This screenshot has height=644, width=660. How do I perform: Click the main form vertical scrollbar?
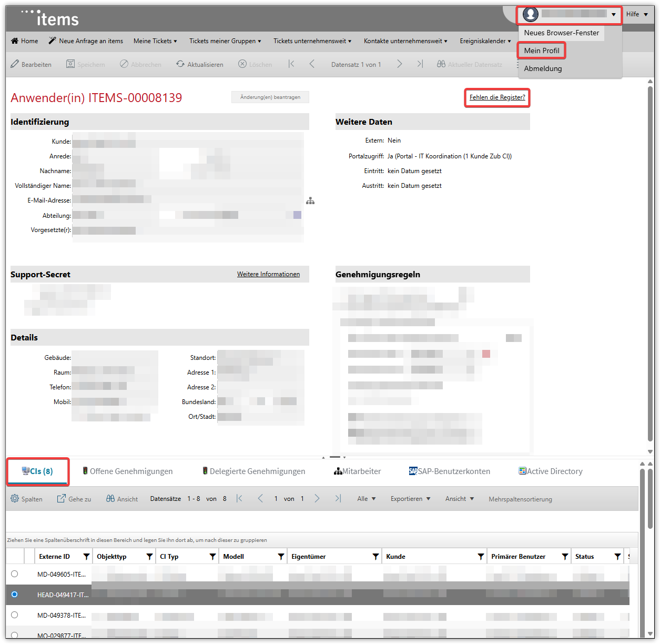650,263
